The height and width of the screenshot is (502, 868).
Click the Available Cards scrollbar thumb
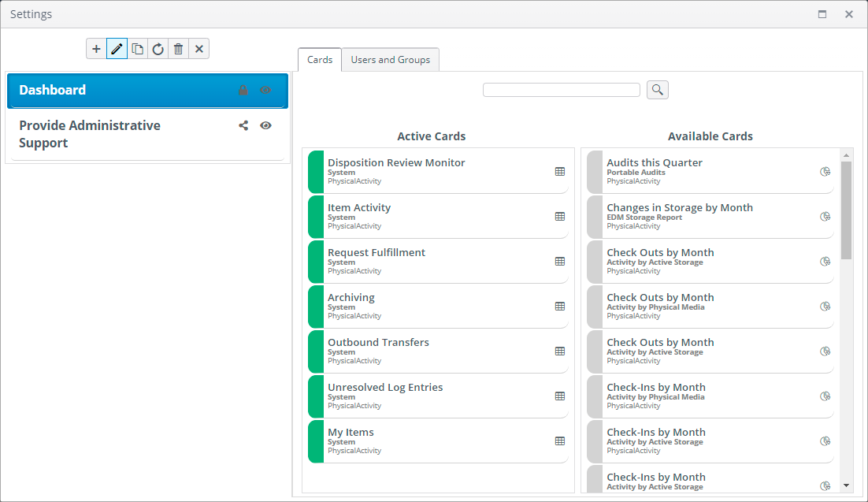coord(846,210)
